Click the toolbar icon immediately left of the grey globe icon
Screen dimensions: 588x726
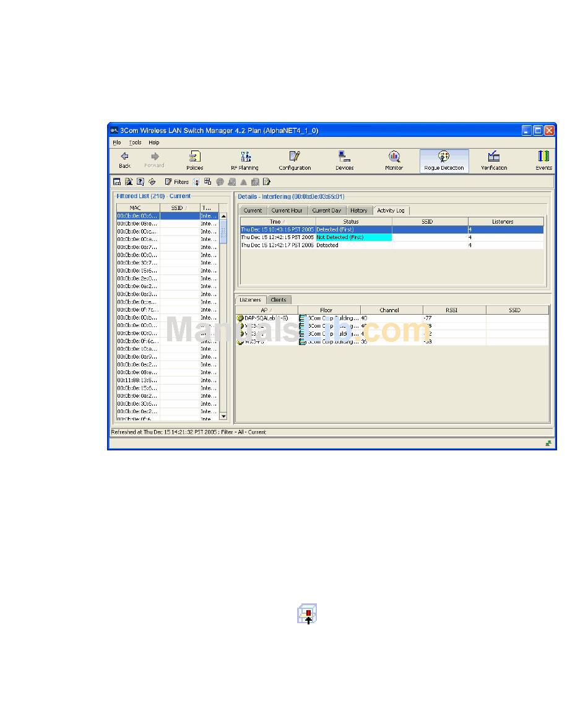click(x=208, y=181)
